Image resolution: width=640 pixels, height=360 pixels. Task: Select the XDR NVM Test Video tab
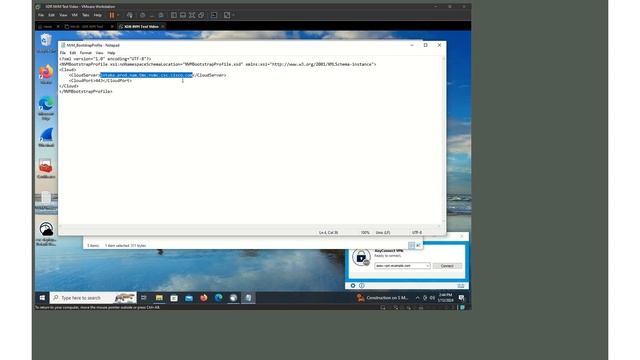(x=141, y=27)
